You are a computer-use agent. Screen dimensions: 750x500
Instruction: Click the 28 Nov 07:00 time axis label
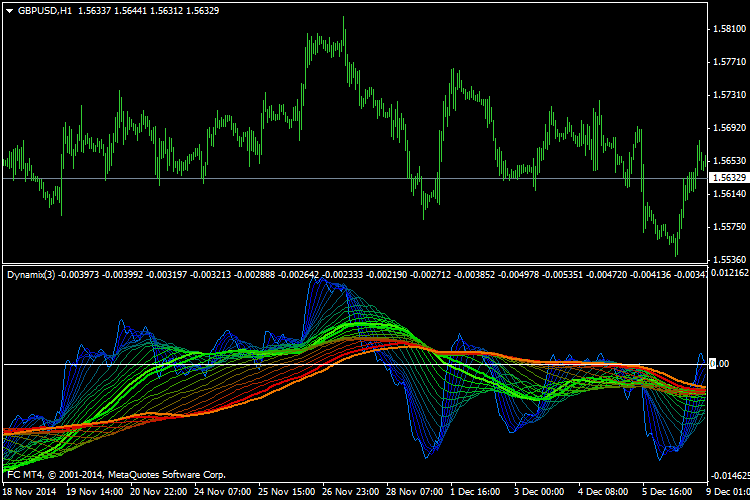415,492
